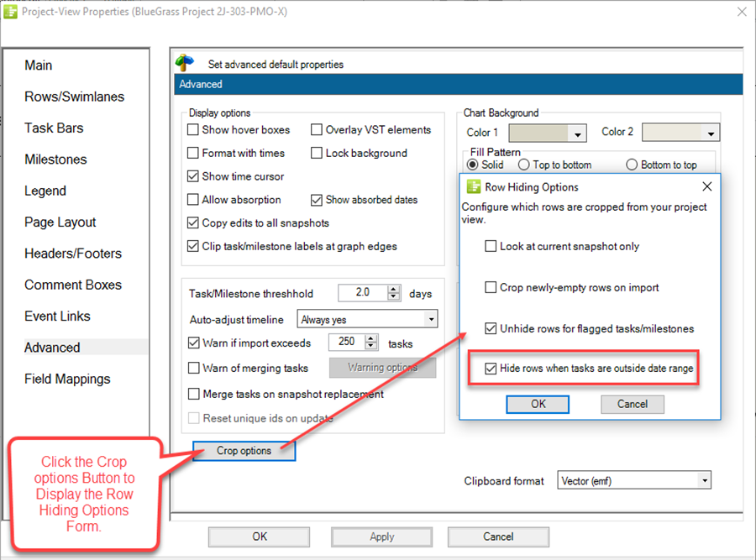Open the Auto-adjust timeline dropdown
Viewport: 756px width, 560px height.
[432, 319]
